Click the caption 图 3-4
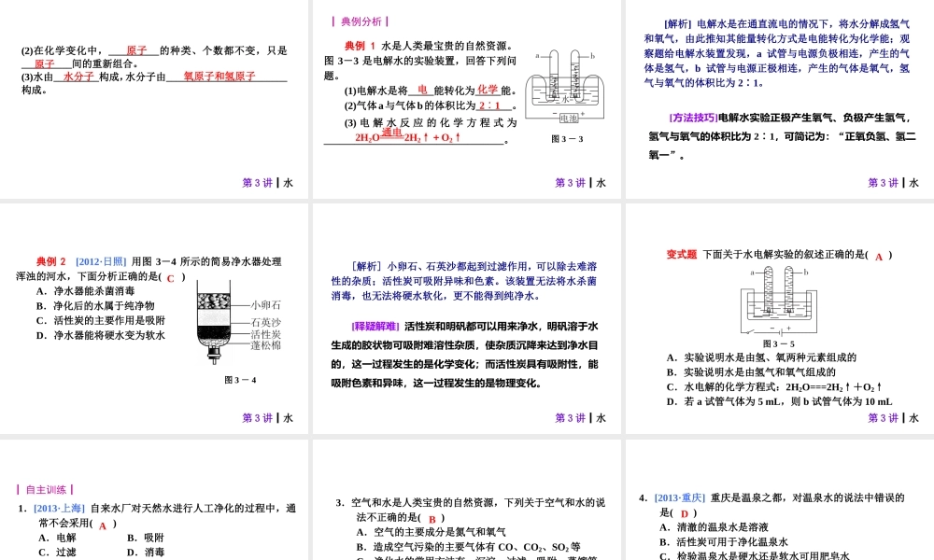Viewport: 934px width, 560px height. pyautogui.click(x=240, y=380)
